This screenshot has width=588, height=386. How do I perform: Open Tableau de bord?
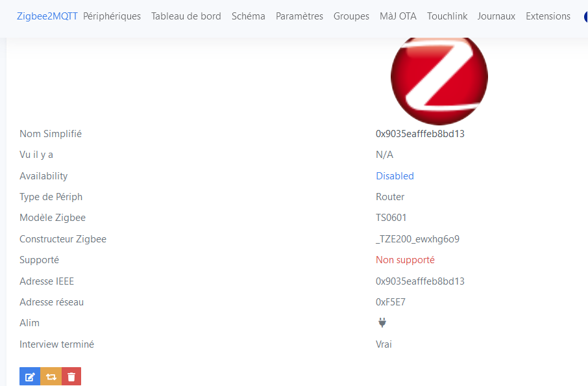[186, 16]
